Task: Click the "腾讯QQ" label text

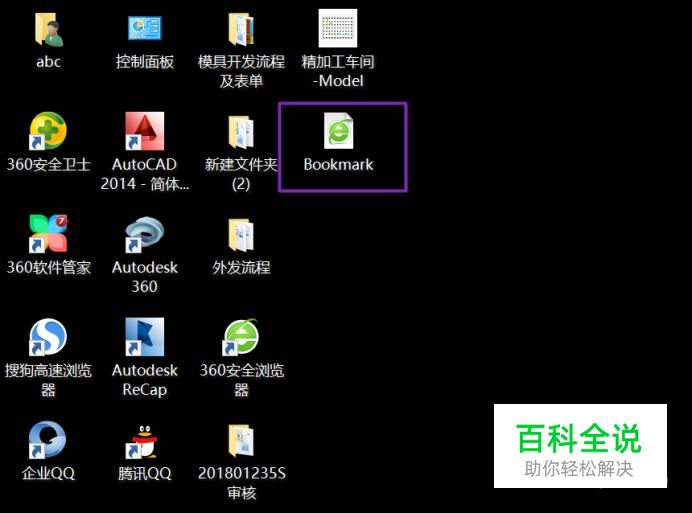Action: coord(144,473)
